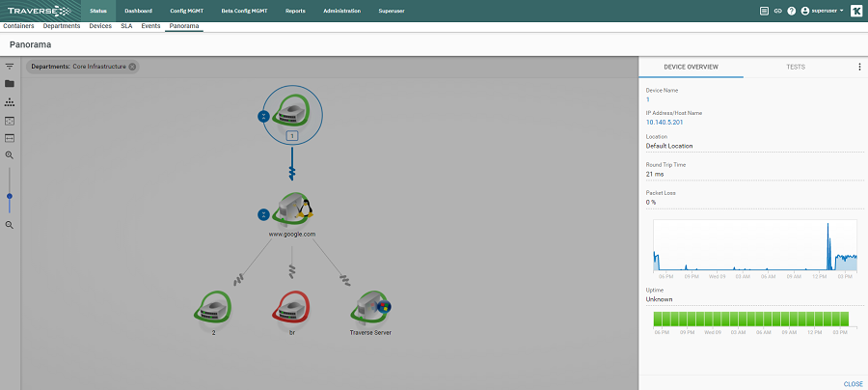Screen dimensions: 868x390
Task: Open the three-dot panel options menu
Action: (x=859, y=67)
